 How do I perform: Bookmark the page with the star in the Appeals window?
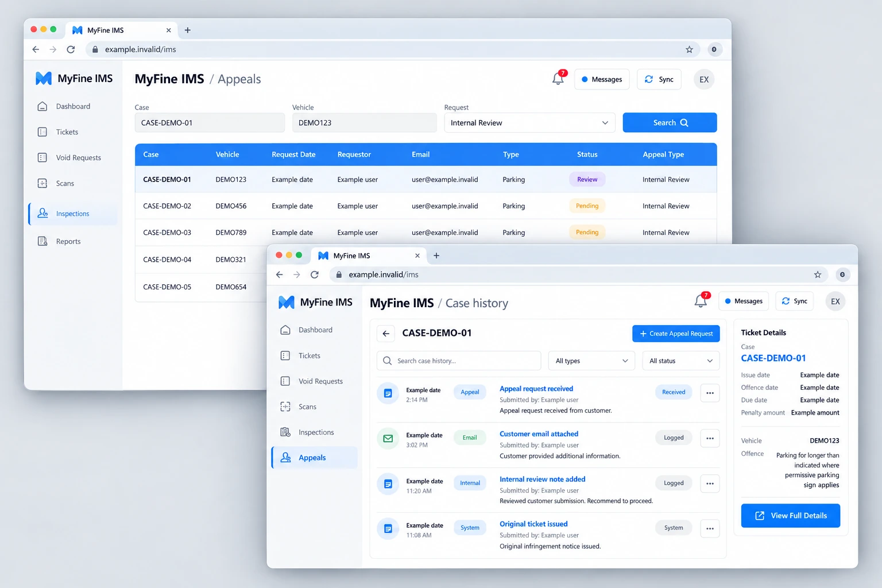tap(689, 49)
